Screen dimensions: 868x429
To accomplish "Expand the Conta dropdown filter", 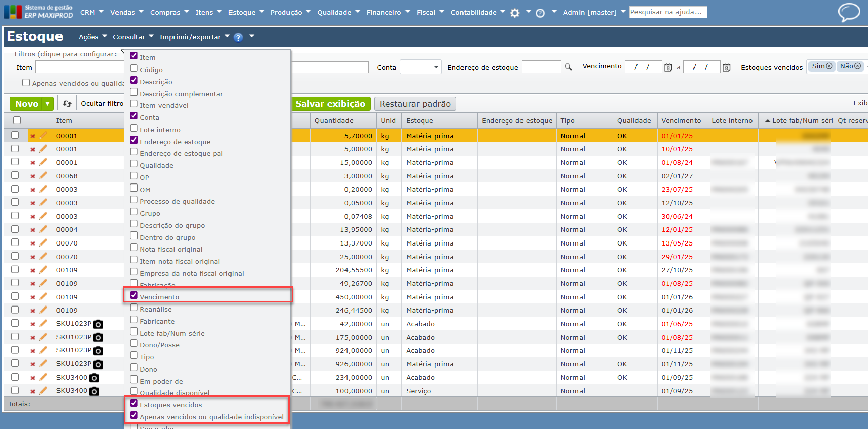I will click(x=421, y=67).
